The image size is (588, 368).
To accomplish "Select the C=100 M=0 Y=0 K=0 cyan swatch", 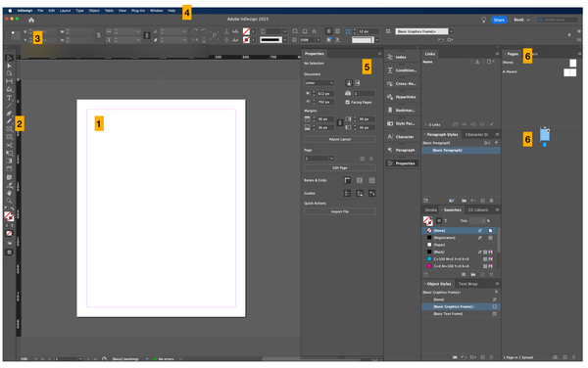I will pos(459,259).
